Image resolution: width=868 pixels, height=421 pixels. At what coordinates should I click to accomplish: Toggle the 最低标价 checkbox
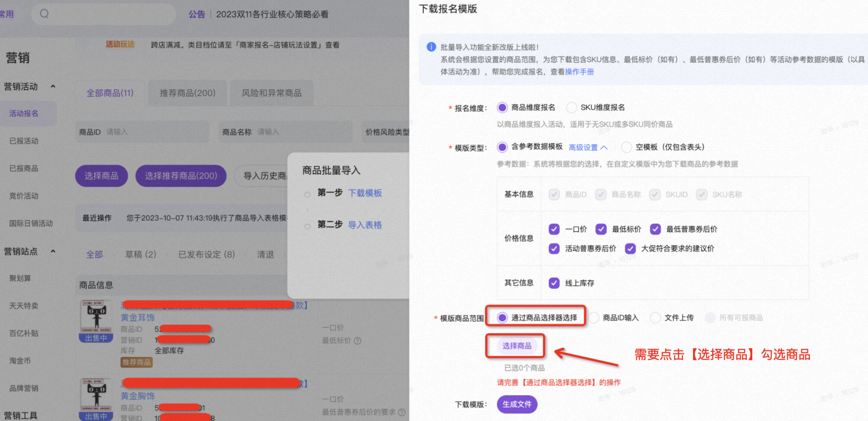click(601, 229)
